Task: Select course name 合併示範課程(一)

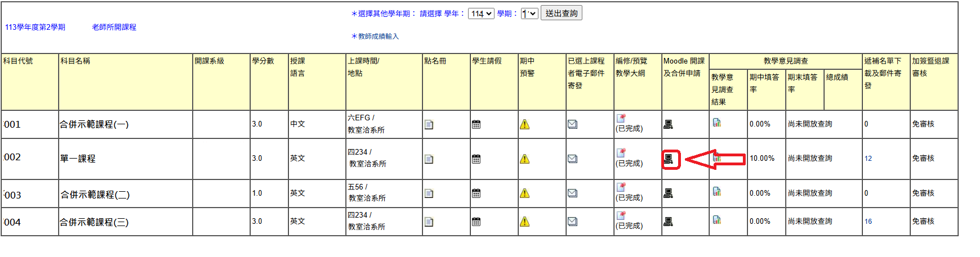Action: point(94,124)
